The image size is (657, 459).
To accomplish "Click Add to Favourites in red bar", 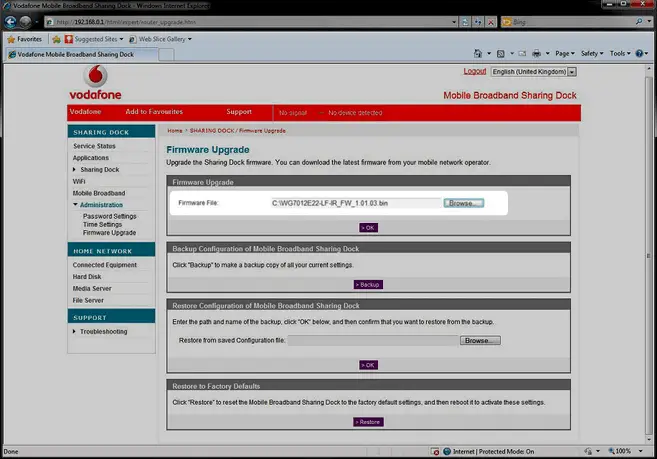I will click(x=154, y=112).
